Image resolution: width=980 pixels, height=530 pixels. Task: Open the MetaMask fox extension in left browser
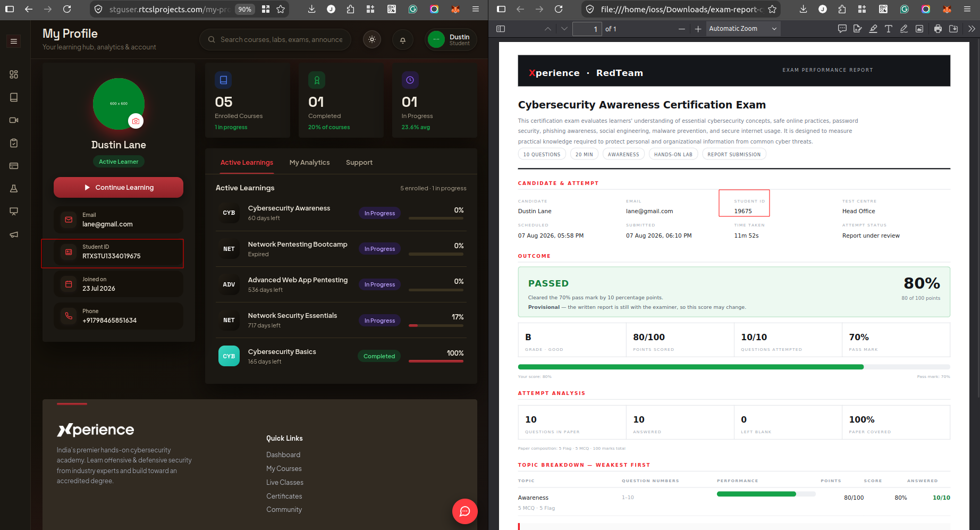(x=455, y=9)
